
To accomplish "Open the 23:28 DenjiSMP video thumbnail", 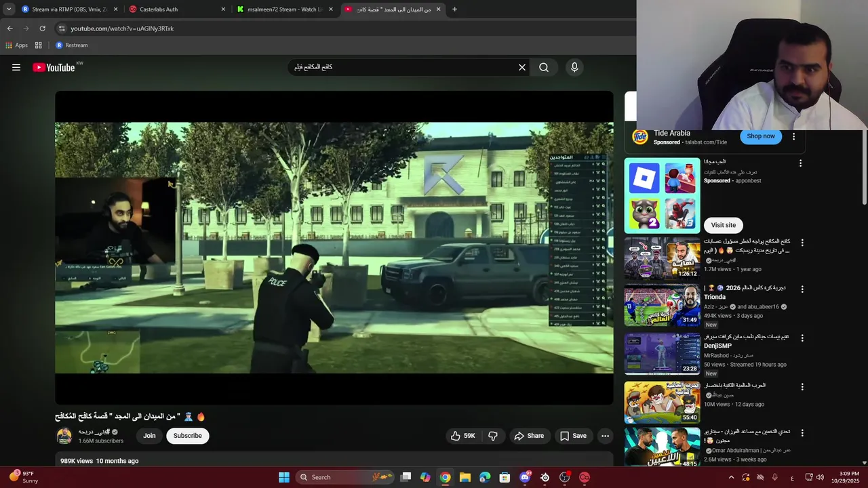I will [662, 353].
